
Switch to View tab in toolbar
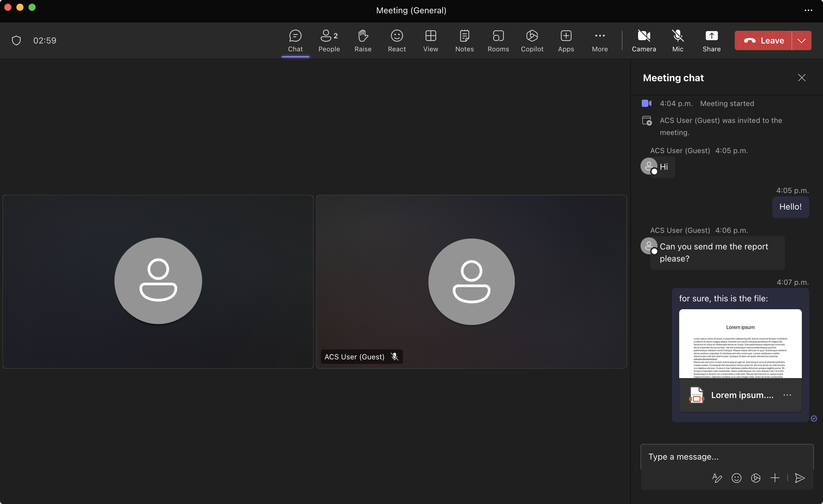431,40
